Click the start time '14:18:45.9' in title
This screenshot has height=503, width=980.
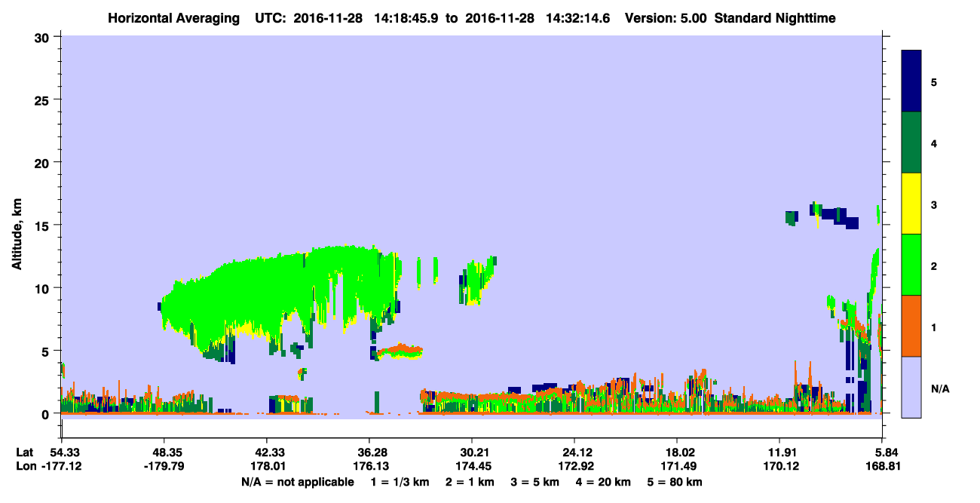click(406, 17)
